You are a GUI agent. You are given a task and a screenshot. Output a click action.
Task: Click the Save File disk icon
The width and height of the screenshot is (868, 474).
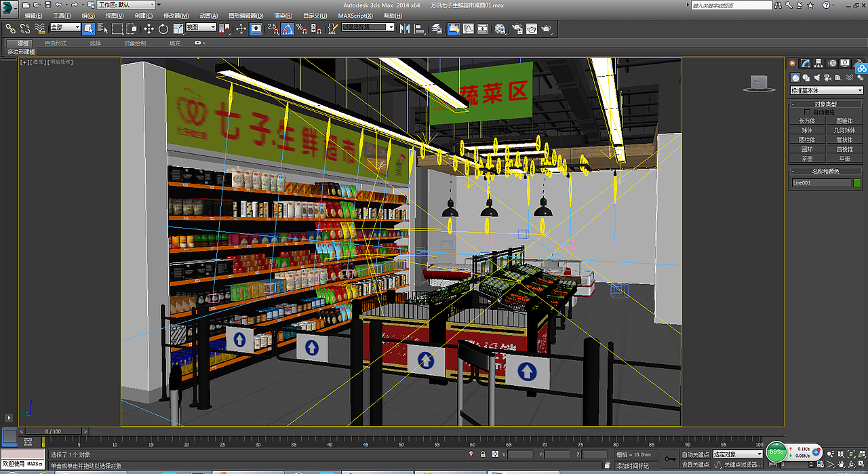[x=47, y=5]
